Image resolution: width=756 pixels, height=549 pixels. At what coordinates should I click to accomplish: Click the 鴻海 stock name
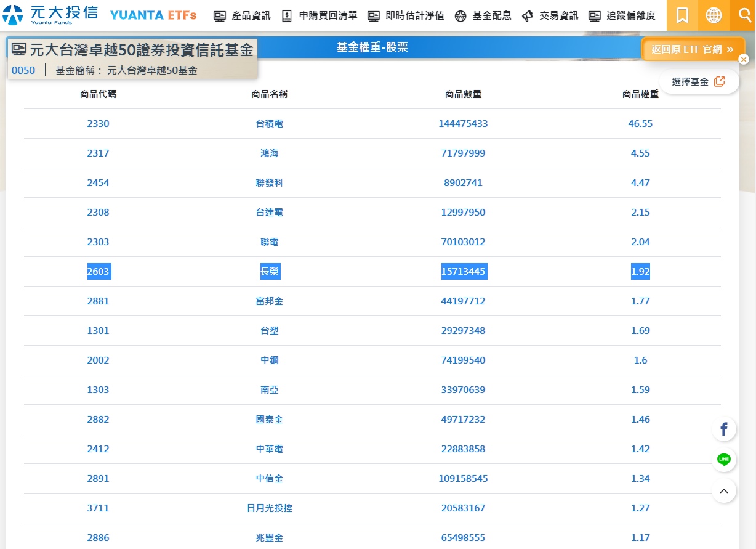coord(270,153)
